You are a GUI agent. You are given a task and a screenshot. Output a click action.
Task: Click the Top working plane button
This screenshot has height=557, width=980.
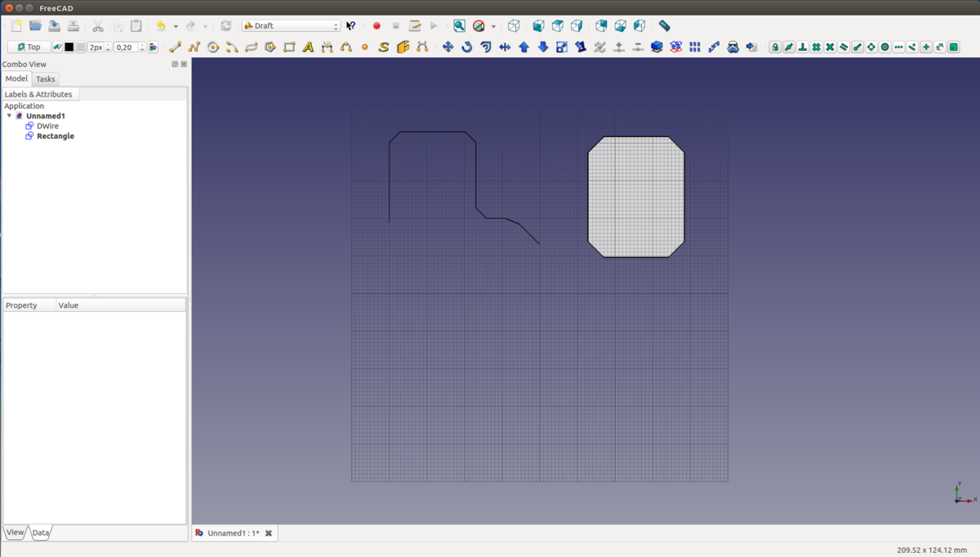tap(29, 47)
